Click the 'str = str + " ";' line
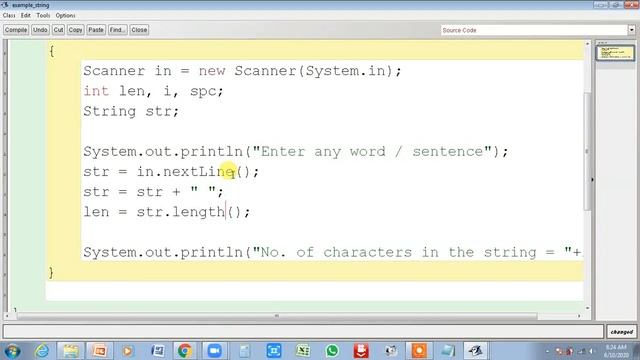 [x=153, y=191]
